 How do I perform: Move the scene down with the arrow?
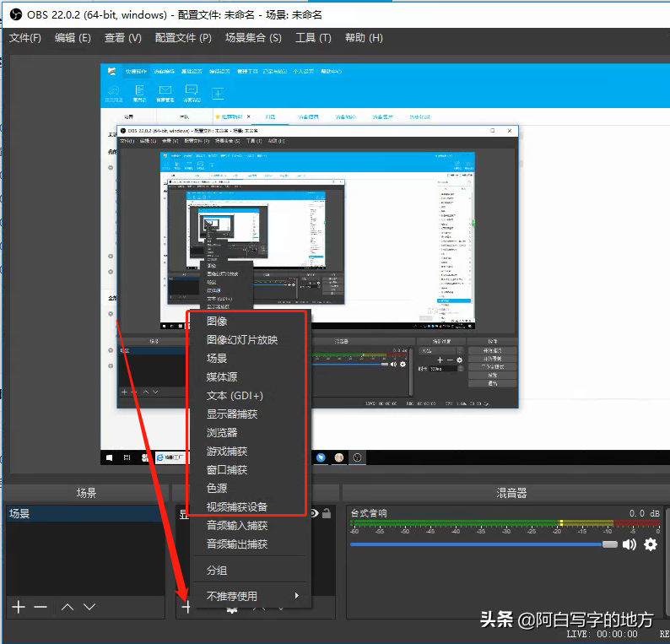point(89,607)
